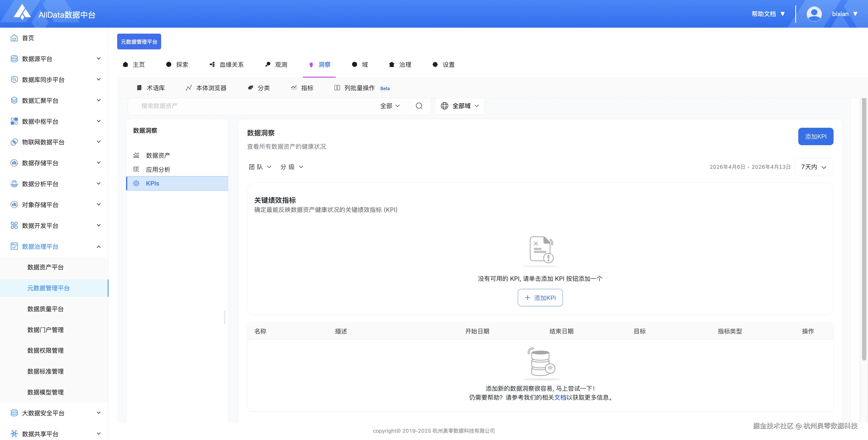The image size is (868, 440).
Task: Click the 设置 gear icon
Action: coord(435,65)
